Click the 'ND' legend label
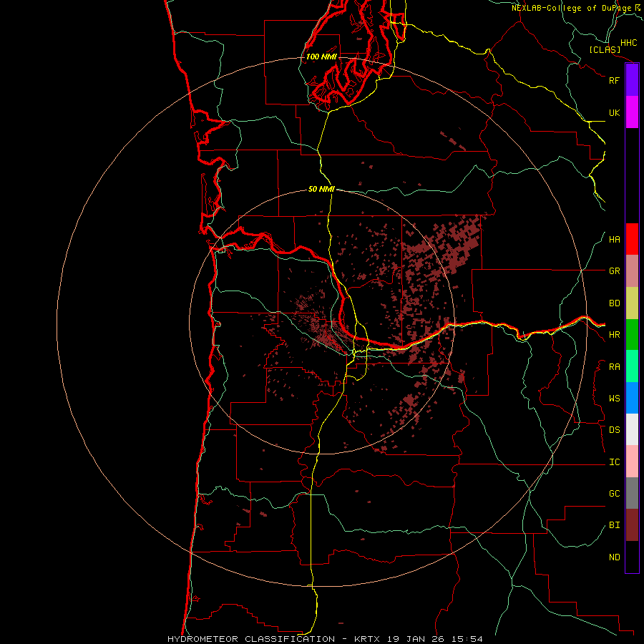Viewport: 644px width, 644px height. pyautogui.click(x=614, y=557)
